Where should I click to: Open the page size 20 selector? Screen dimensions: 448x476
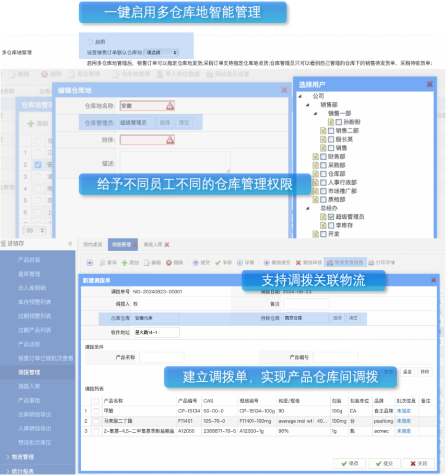[35, 231]
